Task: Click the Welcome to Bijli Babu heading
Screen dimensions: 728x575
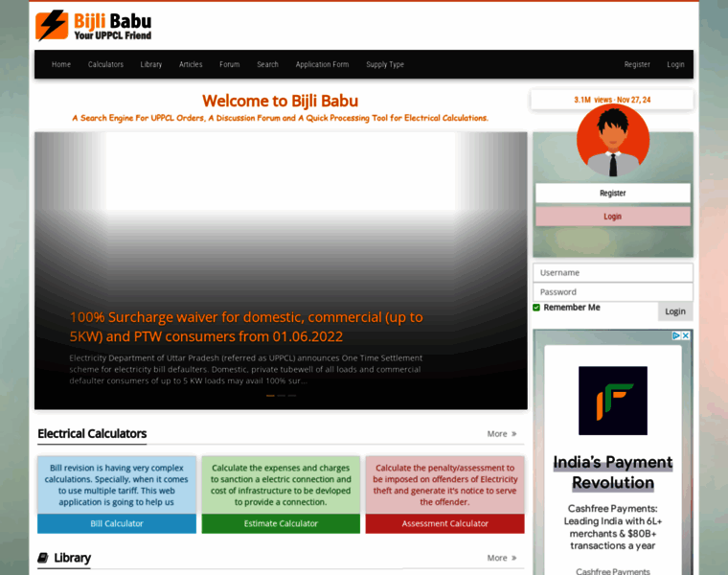Action: click(281, 101)
